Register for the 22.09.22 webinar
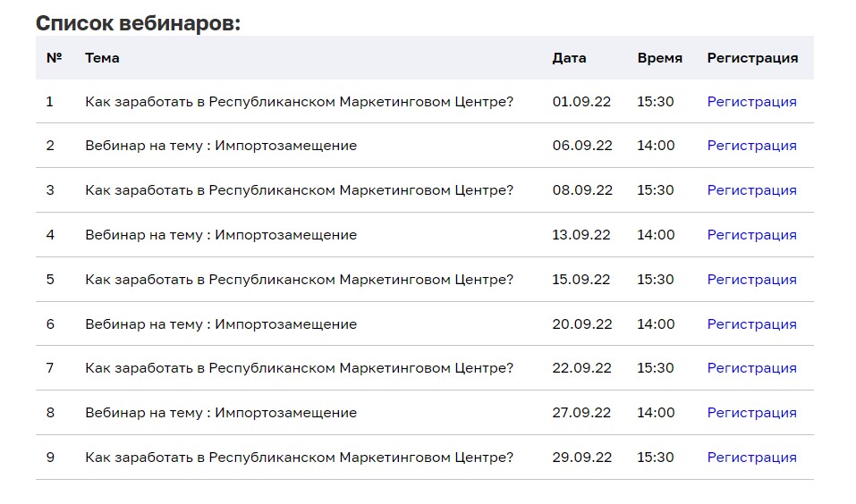856x504 pixels. (751, 368)
